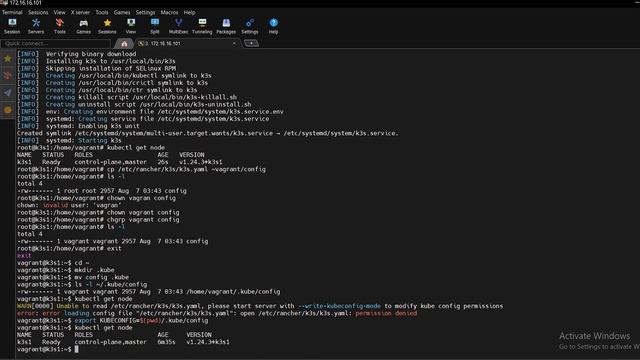
Task: Open the Settings toolbar icon
Action: (x=249, y=26)
